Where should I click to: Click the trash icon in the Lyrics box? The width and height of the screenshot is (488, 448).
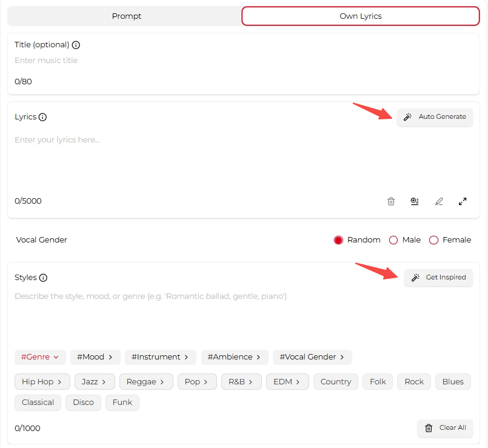point(391,201)
